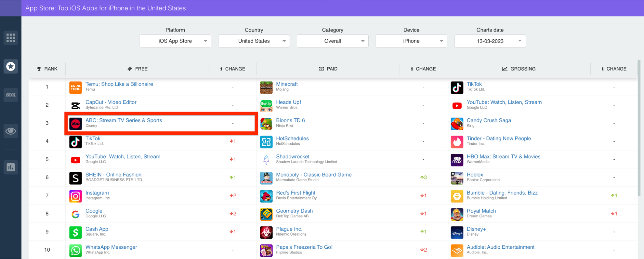Open HBO Max: Stream TV & Movies link
The image size is (644, 259).
pyautogui.click(x=504, y=157)
